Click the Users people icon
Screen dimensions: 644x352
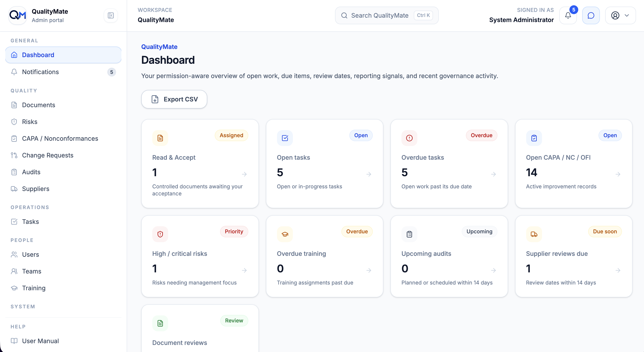coord(14,254)
